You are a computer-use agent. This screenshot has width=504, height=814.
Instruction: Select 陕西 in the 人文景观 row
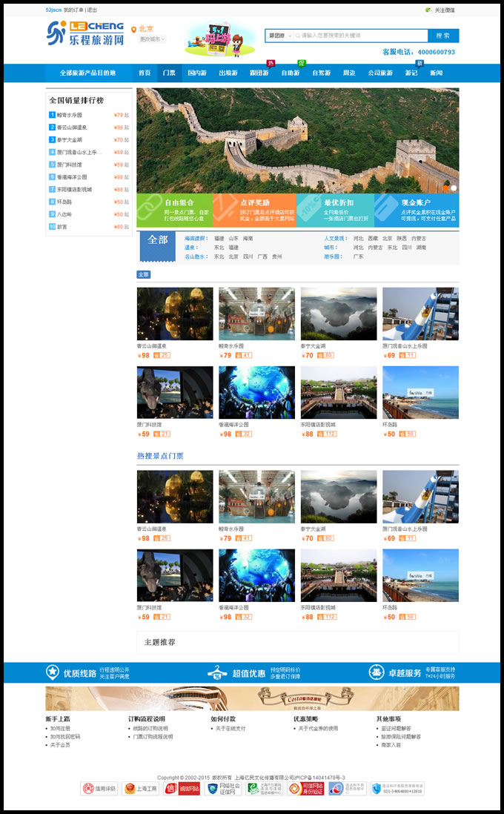[402, 238]
